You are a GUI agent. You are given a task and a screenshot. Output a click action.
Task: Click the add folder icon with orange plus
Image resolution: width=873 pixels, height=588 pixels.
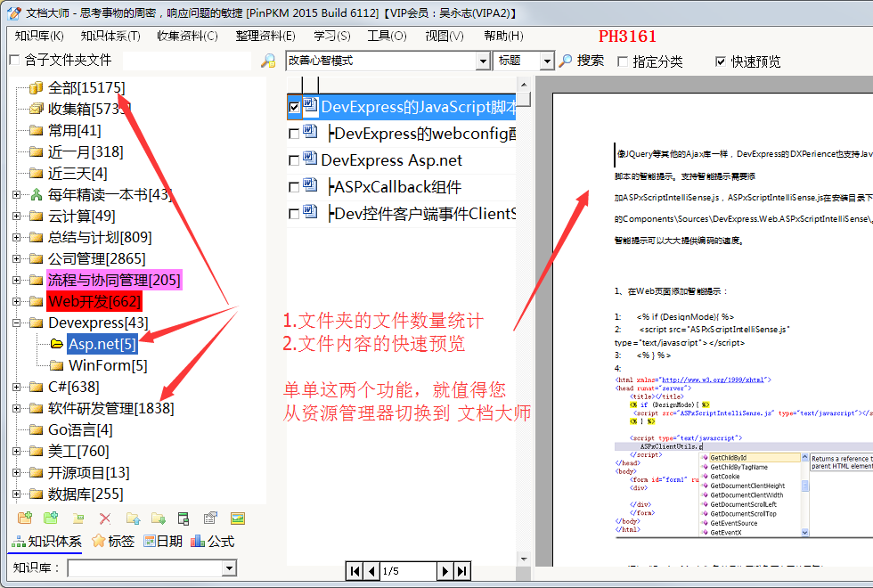(x=25, y=519)
